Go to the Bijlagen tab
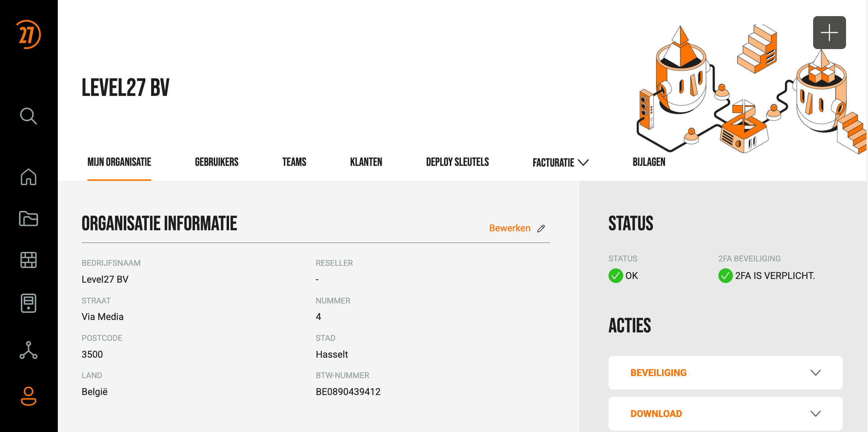Screen dimensions: 868x432 coord(649,162)
